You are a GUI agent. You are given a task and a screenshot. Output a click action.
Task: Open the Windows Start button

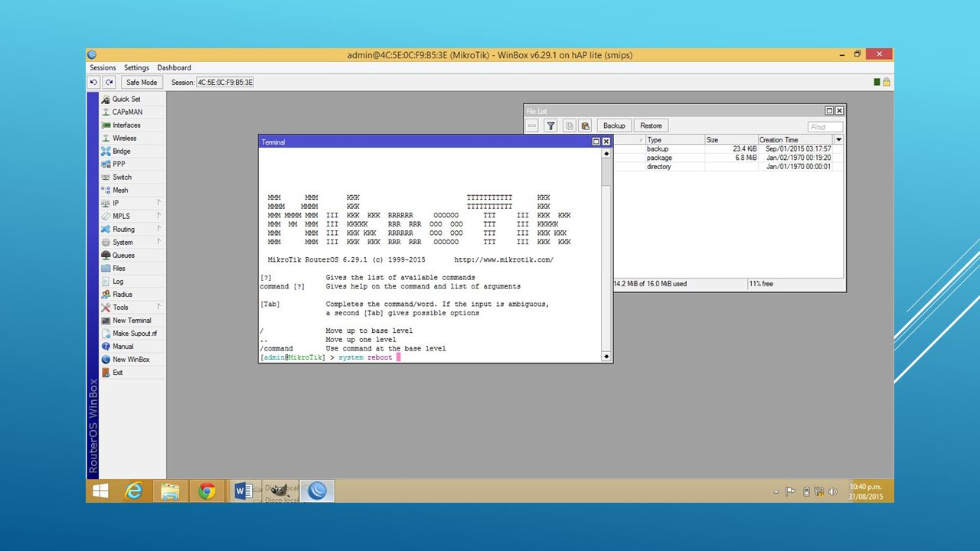(100, 491)
